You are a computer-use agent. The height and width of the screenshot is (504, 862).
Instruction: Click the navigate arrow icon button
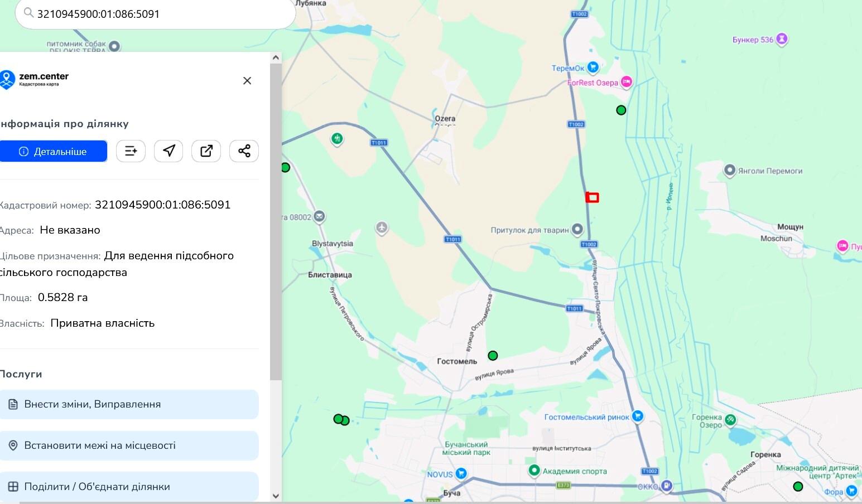168,151
